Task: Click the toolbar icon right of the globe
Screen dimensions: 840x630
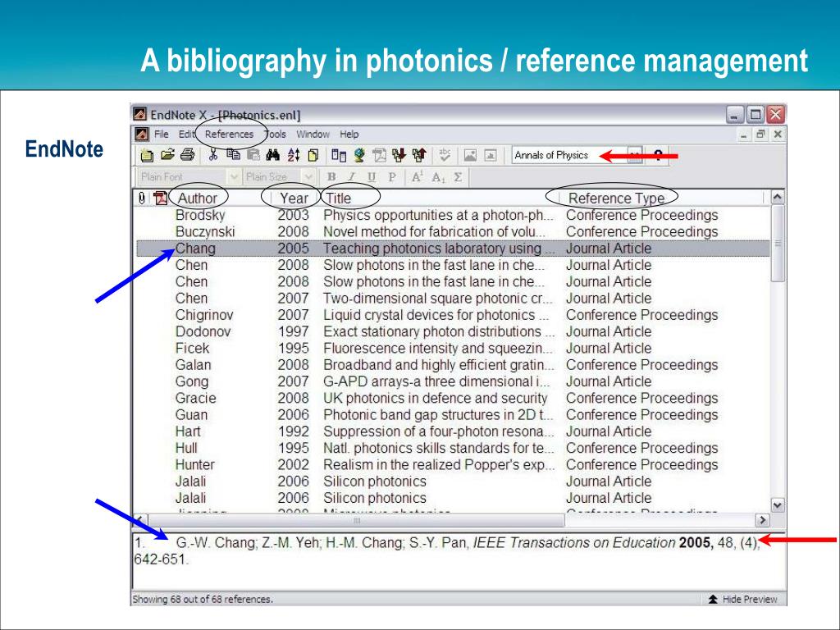Action: point(379,155)
